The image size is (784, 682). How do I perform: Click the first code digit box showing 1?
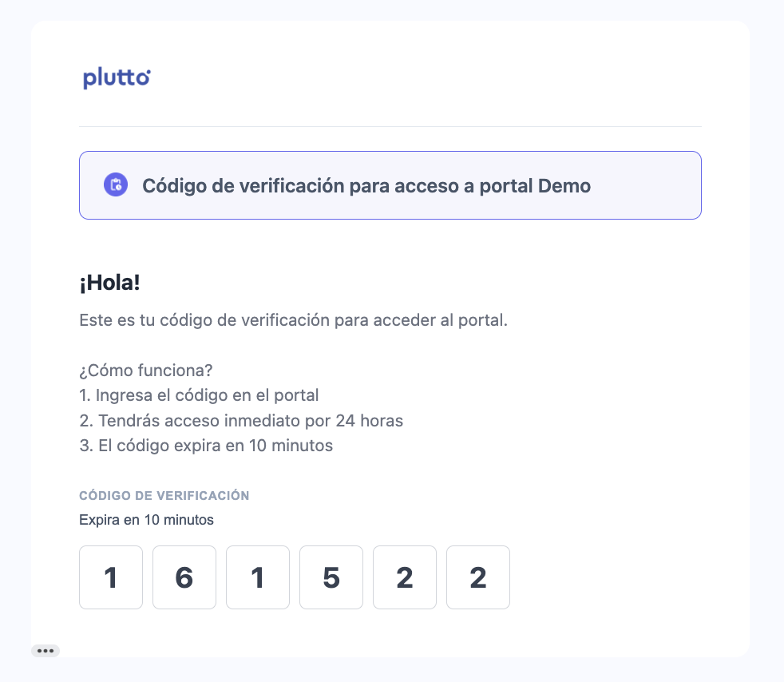point(111,577)
